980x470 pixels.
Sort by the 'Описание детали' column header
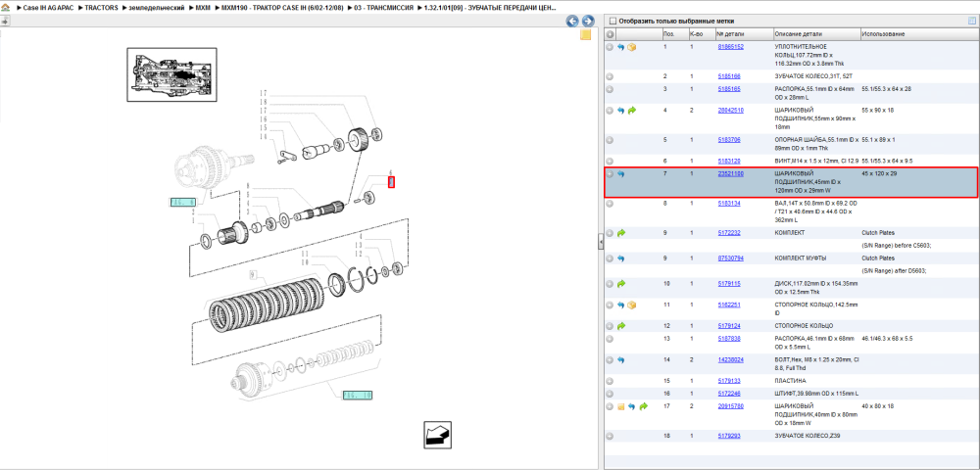pos(816,34)
